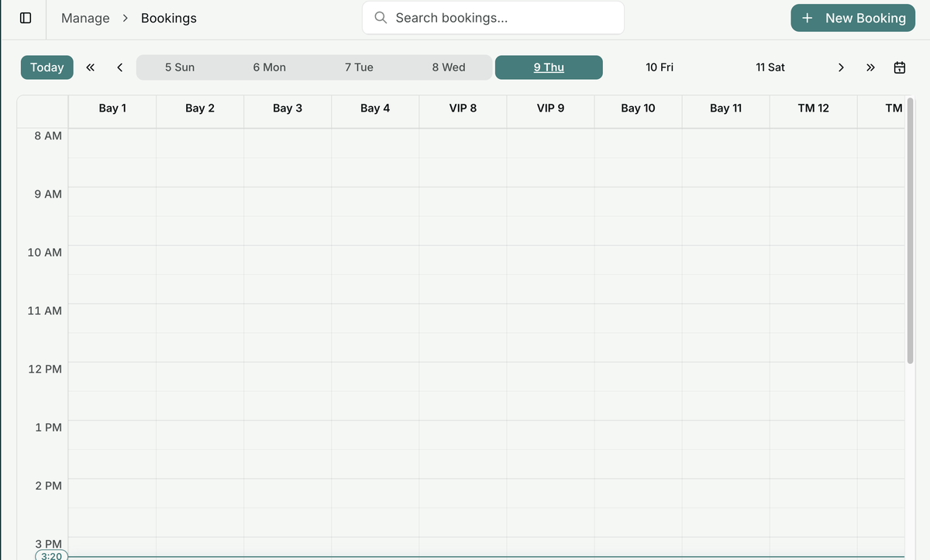Open the calendar date picker icon
Image resolution: width=930 pixels, height=560 pixels.
(x=900, y=67)
